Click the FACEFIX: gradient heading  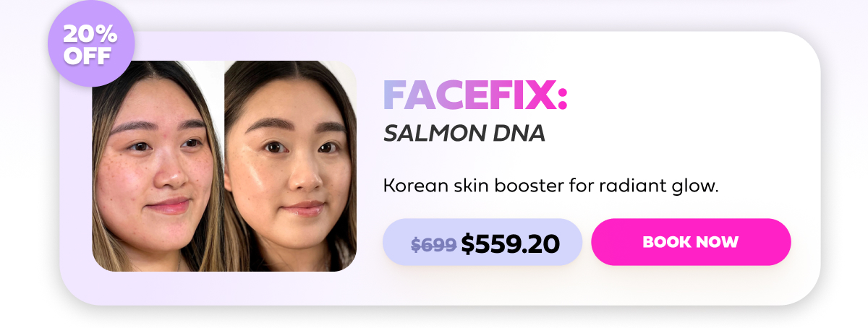coord(475,95)
